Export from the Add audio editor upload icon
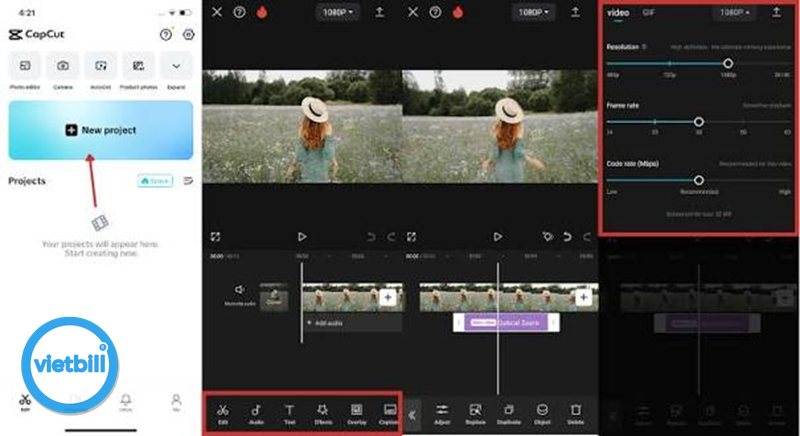The image size is (800, 436). [380, 12]
